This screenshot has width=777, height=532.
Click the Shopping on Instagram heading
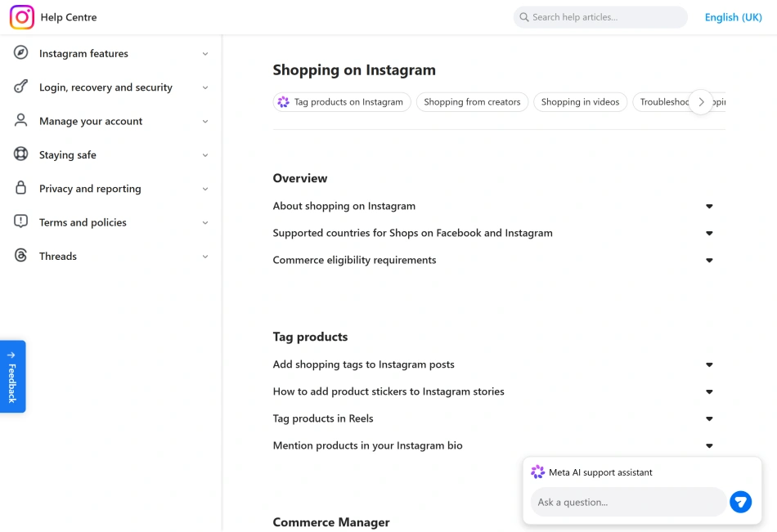click(x=354, y=69)
